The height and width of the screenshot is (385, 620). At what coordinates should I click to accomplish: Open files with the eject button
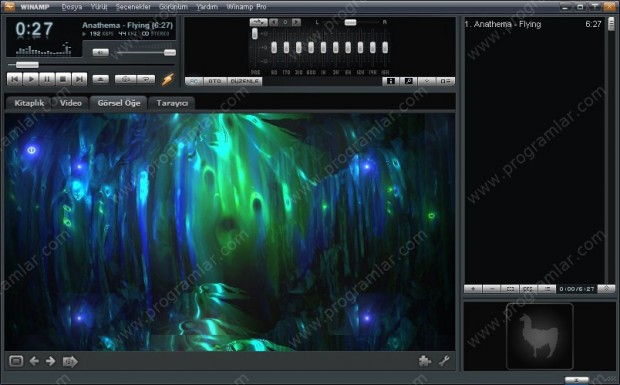click(x=101, y=79)
